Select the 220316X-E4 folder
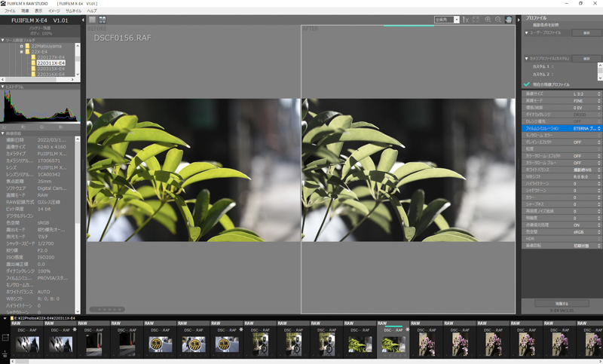This screenshot has width=603, height=364. [51, 74]
